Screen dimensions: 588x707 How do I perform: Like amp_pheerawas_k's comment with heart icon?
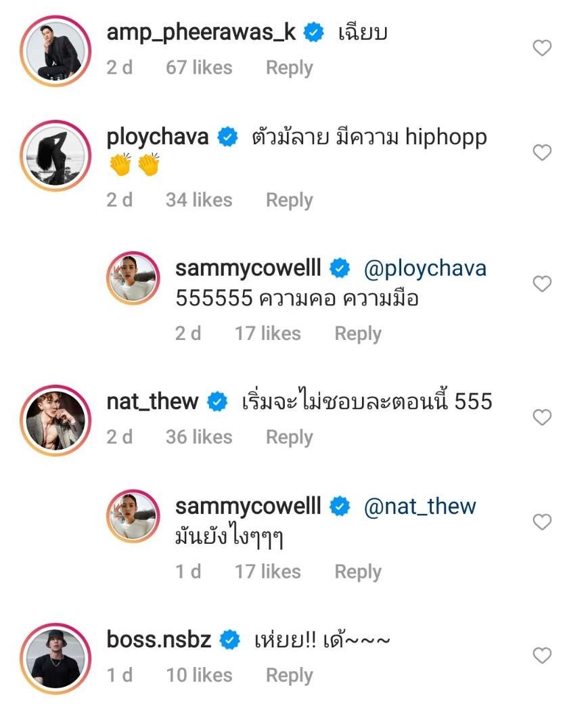click(x=542, y=48)
